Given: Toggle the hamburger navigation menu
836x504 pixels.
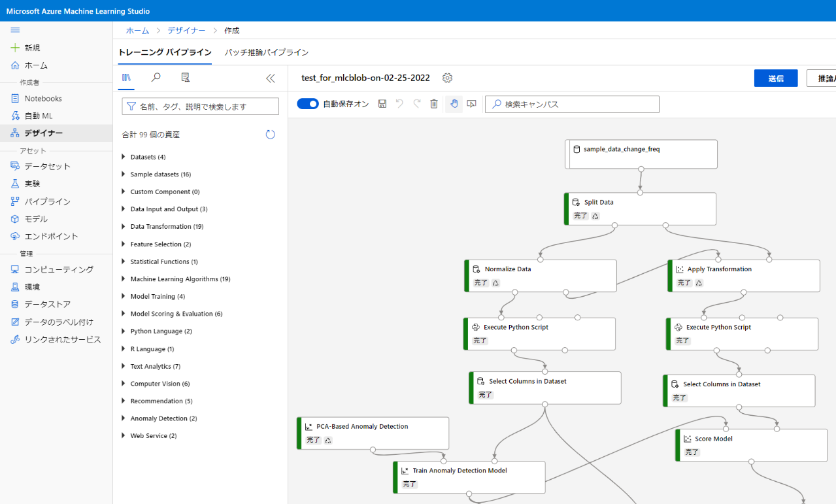Looking at the screenshot, I should click(15, 30).
